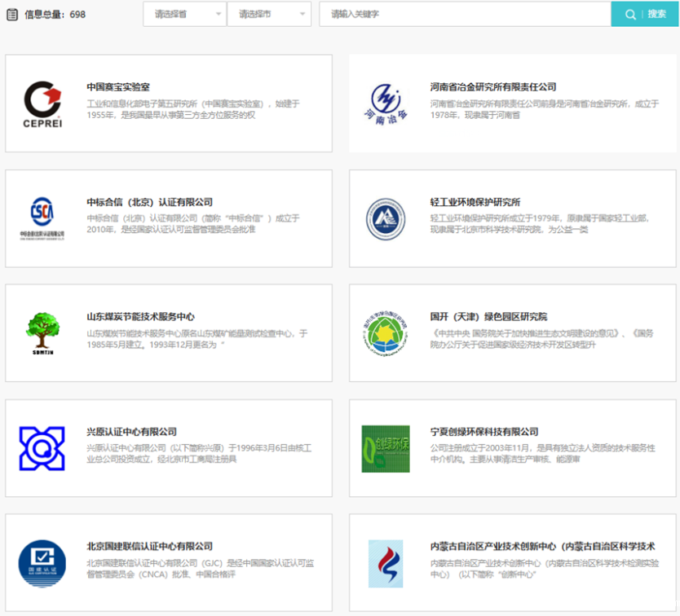
Task: Click the 内蒙古自治区产业技术创新中心 logo
Action: 386,563
